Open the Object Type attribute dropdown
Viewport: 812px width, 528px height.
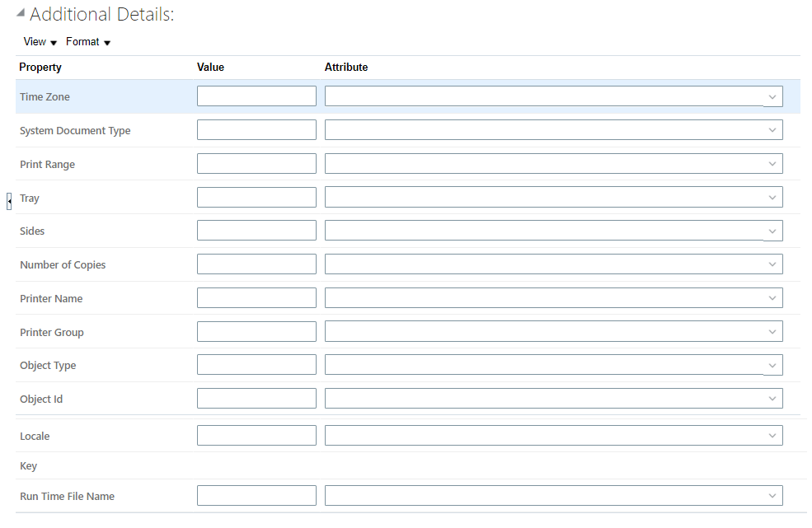772,365
